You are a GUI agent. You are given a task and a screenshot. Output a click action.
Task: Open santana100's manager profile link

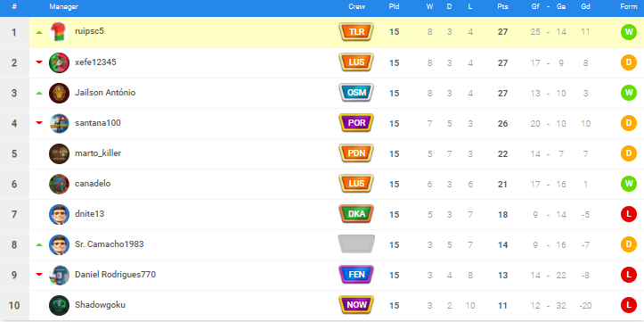point(98,122)
